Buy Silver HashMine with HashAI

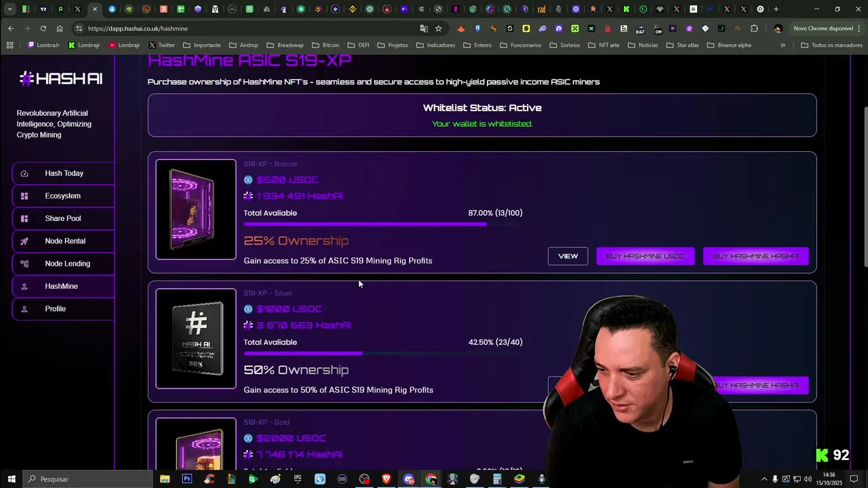click(761, 386)
